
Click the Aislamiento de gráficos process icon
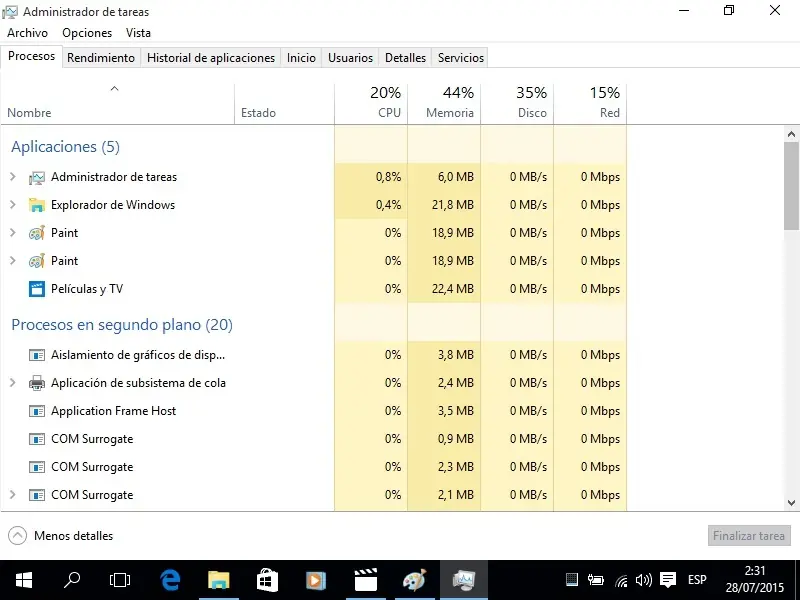37,355
